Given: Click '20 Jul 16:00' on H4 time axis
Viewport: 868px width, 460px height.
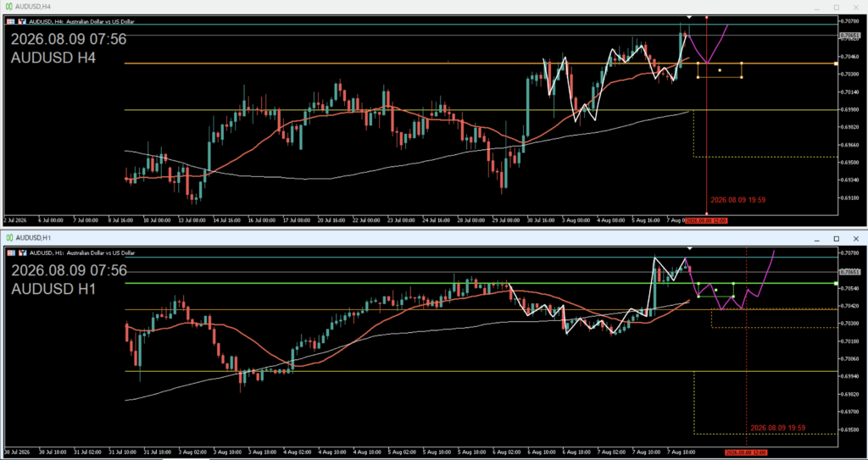Looking at the screenshot, I should click(331, 220).
